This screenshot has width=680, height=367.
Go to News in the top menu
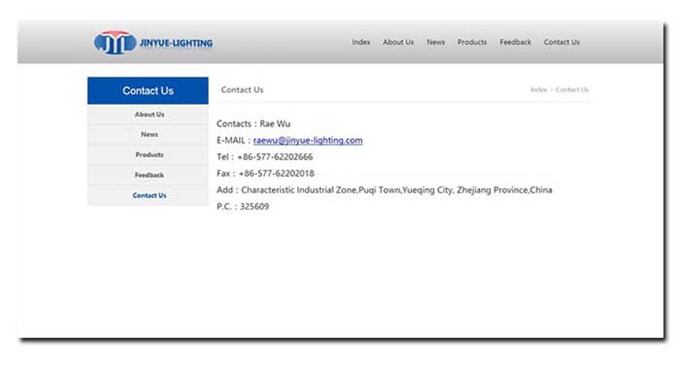pyautogui.click(x=435, y=42)
